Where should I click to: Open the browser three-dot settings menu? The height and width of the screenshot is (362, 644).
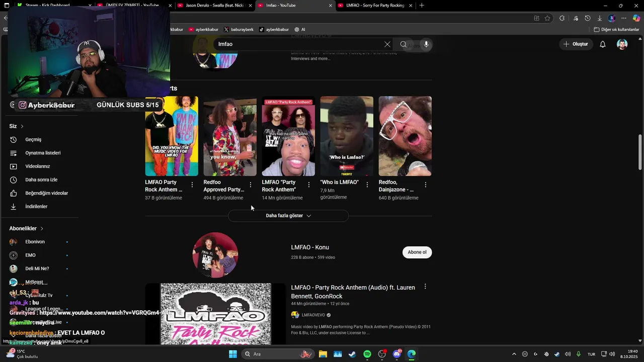pos(624,18)
